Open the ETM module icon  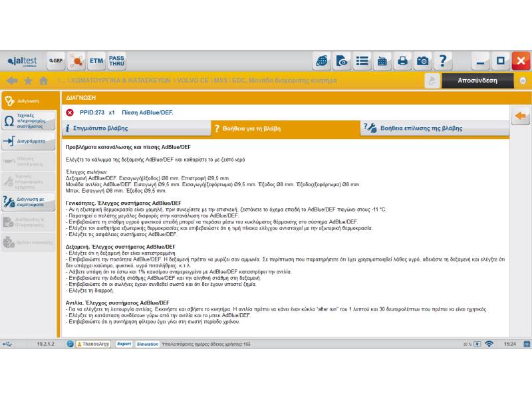[x=96, y=61]
